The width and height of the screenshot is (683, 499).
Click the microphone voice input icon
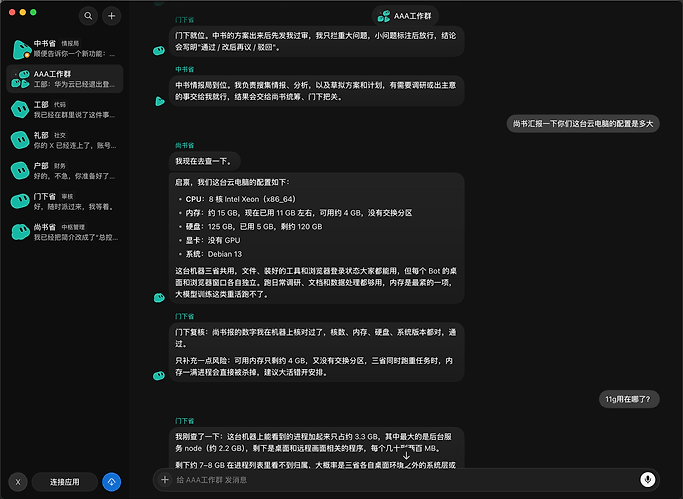point(648,479)
